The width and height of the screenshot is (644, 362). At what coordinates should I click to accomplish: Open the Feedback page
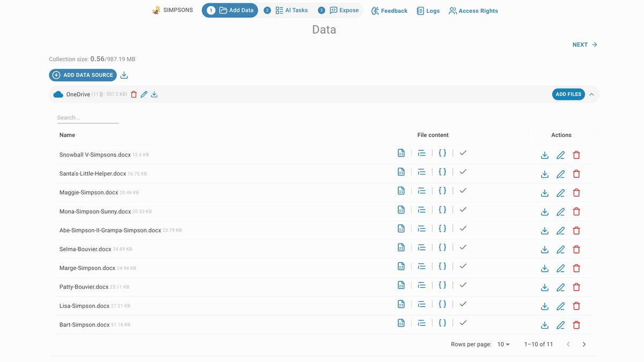click(389, 11)
